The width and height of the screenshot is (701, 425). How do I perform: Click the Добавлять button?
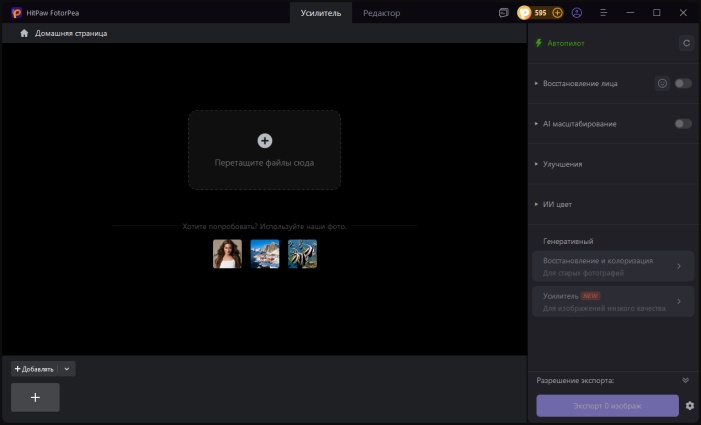coord(34,369)
